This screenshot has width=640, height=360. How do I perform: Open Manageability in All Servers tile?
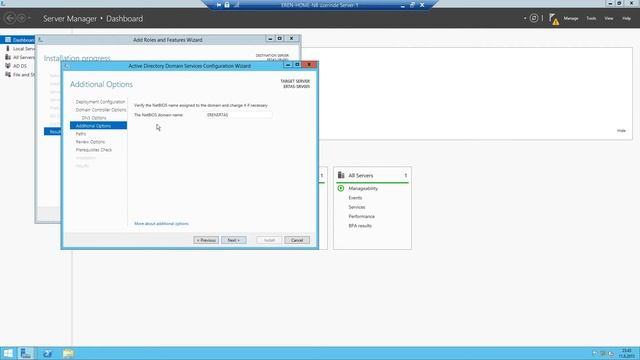[x=363, y=189]
